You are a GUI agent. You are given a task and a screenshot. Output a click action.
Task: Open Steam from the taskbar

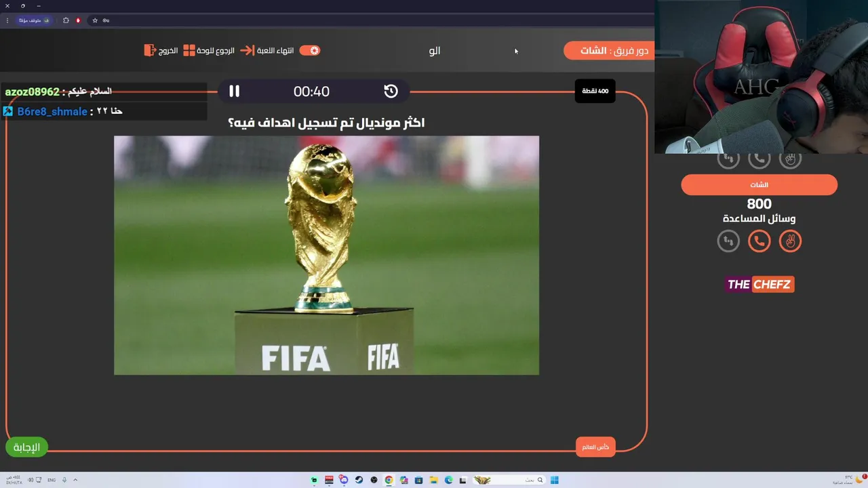[x=359, y=480]
